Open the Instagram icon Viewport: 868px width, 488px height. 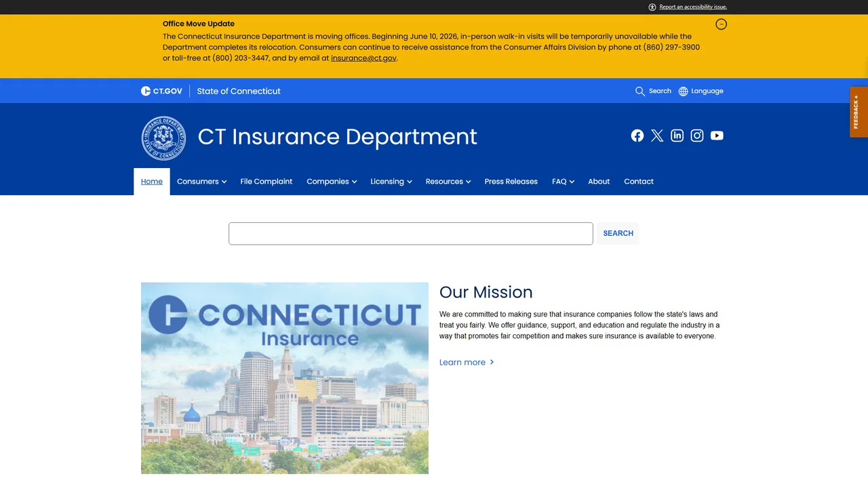[x=697, y=136]
